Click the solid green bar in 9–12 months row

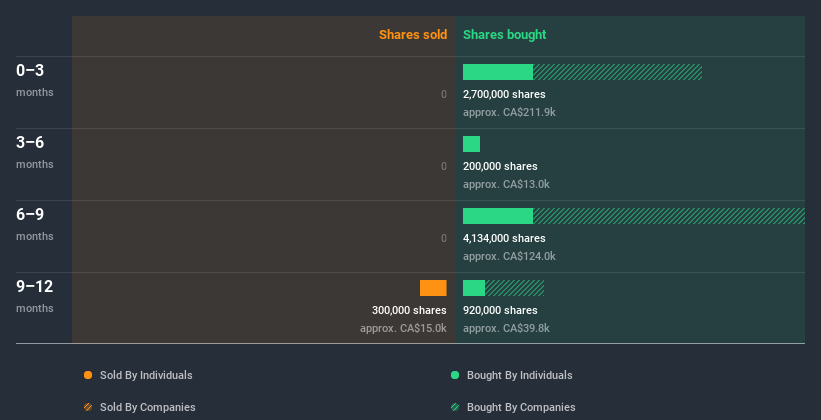tap(474, 288)
